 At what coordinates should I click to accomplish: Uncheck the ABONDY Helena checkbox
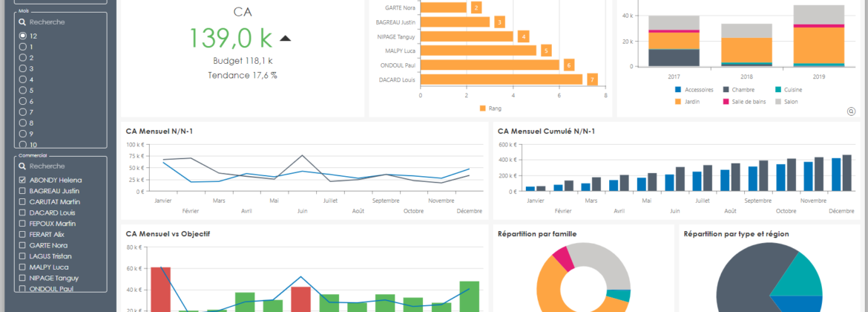(22, 180)
